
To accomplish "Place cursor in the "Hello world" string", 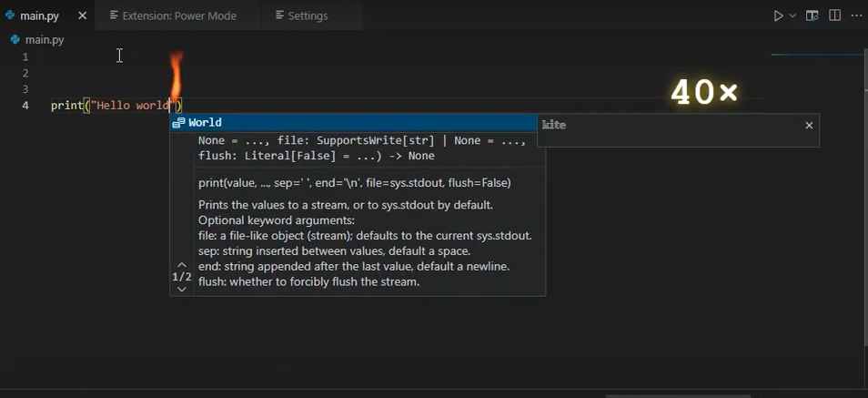I will point(134,106).
